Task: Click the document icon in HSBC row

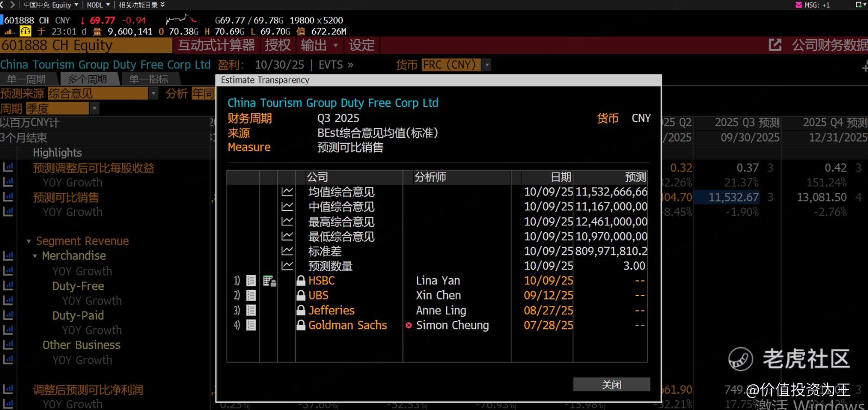Action: coord(251,280)
